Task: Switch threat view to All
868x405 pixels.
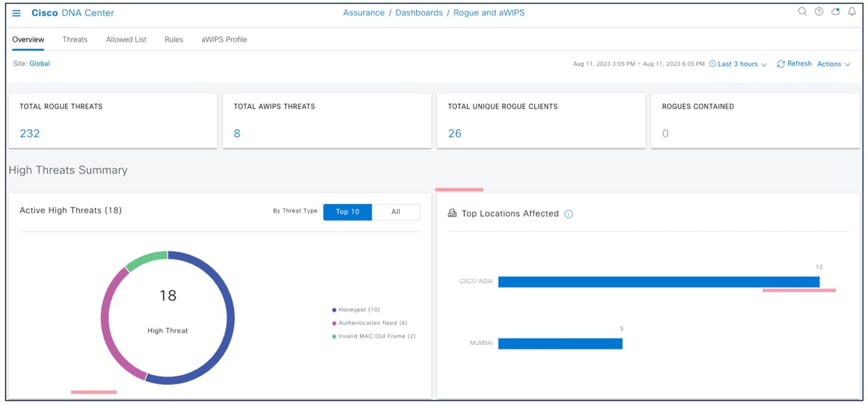Action: (396, 212)
